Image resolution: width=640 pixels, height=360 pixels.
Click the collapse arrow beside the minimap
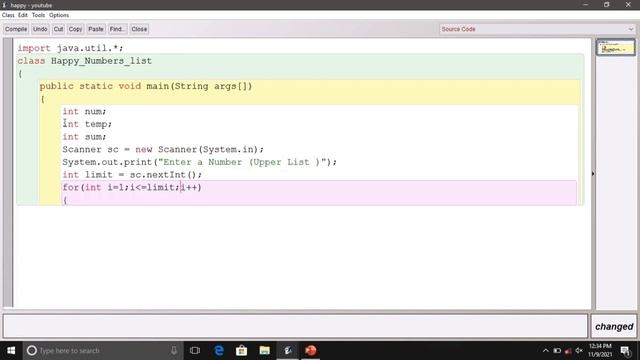point(593,174)
